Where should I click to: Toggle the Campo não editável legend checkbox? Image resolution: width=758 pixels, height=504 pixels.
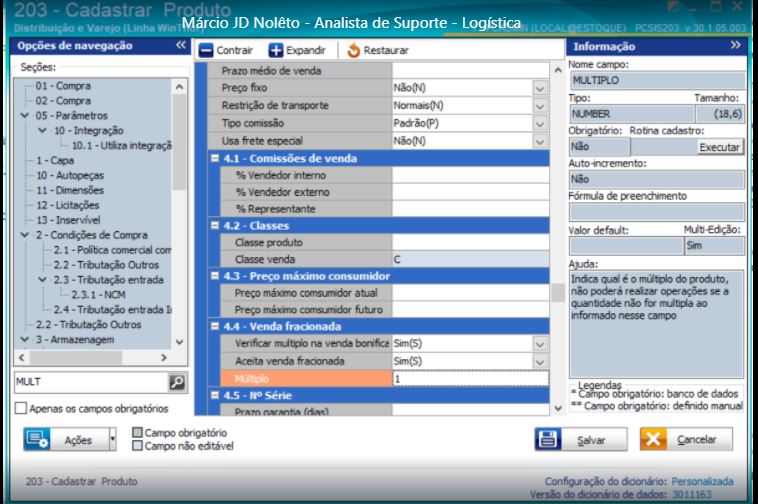pyautogui.click(x=137, y=445)
